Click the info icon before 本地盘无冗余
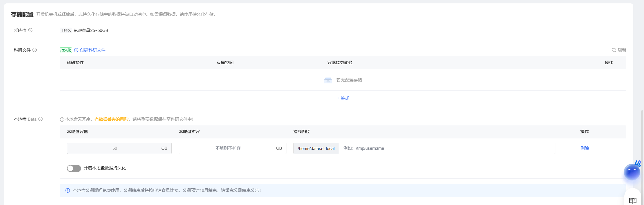The width and height of the screenshot is (644, 205). click(62, 119)
